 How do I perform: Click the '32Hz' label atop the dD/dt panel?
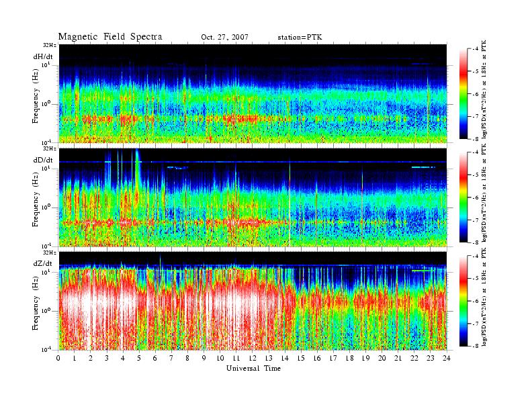50,148
